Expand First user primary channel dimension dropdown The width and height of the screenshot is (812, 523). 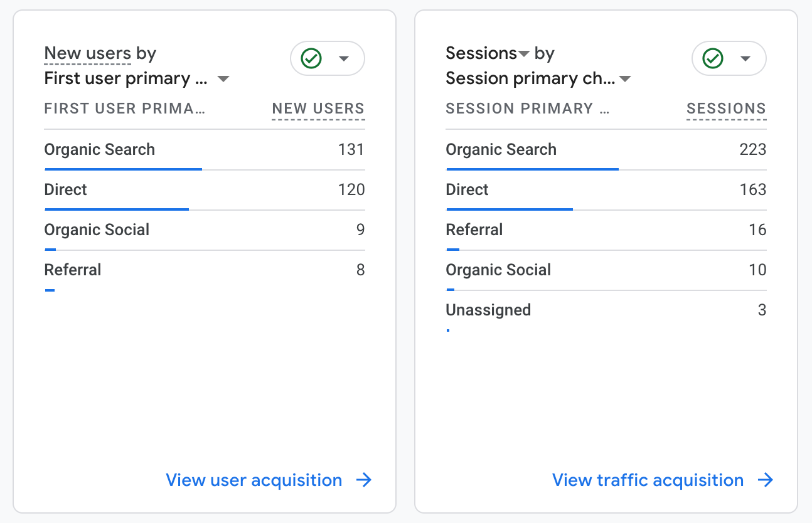[223, 79]
